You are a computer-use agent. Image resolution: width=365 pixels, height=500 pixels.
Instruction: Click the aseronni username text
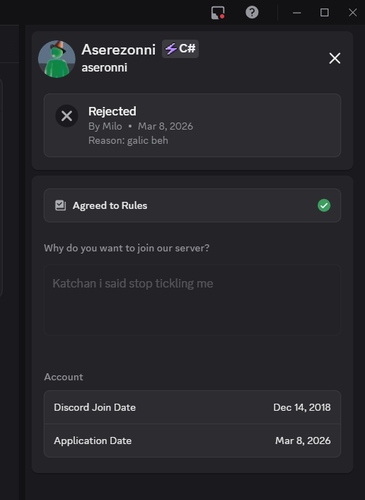[x=104, y=68]
